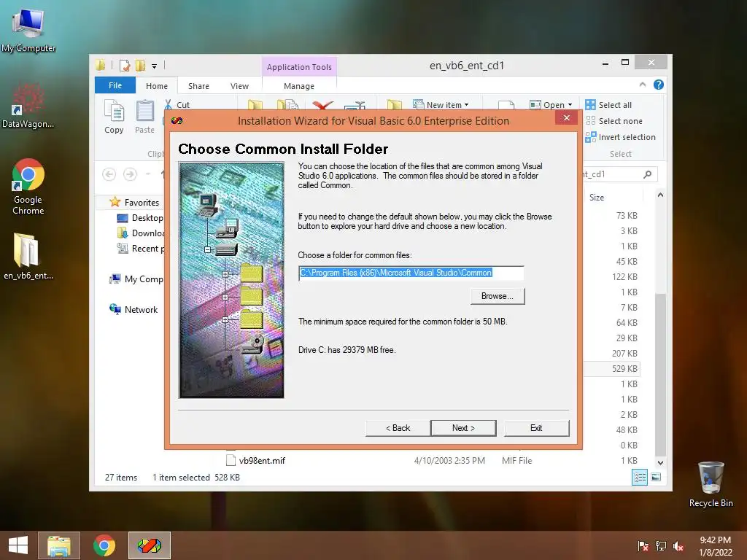Image resolution: width=747 pixels, height=560 pixels.
Task: Expand the Open dropdown in ribbon
Action: click(570, 105)
